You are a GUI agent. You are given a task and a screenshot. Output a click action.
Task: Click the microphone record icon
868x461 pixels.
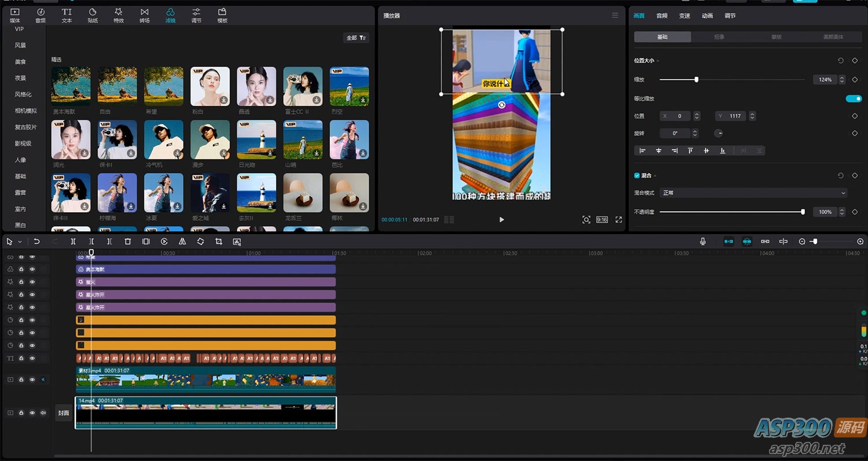pyautogui.click(x=703, y=242)
